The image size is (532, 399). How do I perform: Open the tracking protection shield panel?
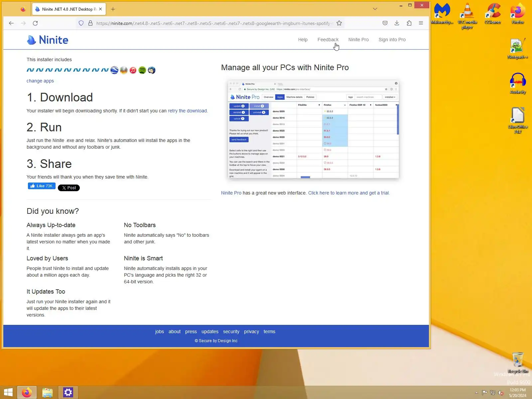(81, 23)
